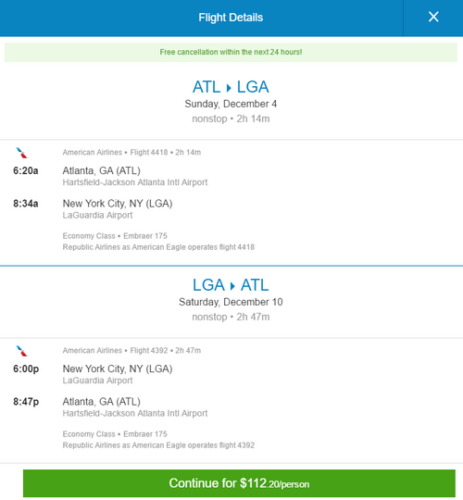
Task: Click American Airlines logo for flight 4418
Action: pos(22,153)
